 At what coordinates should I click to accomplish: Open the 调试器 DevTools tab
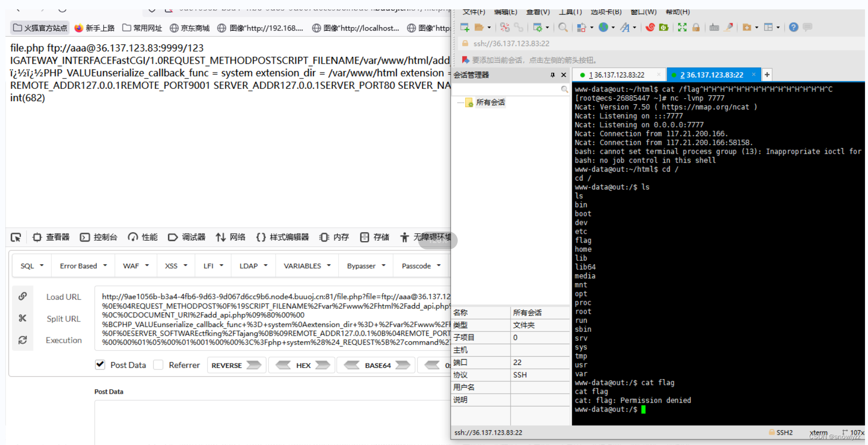pyautogui.click(x=186, y=237)
